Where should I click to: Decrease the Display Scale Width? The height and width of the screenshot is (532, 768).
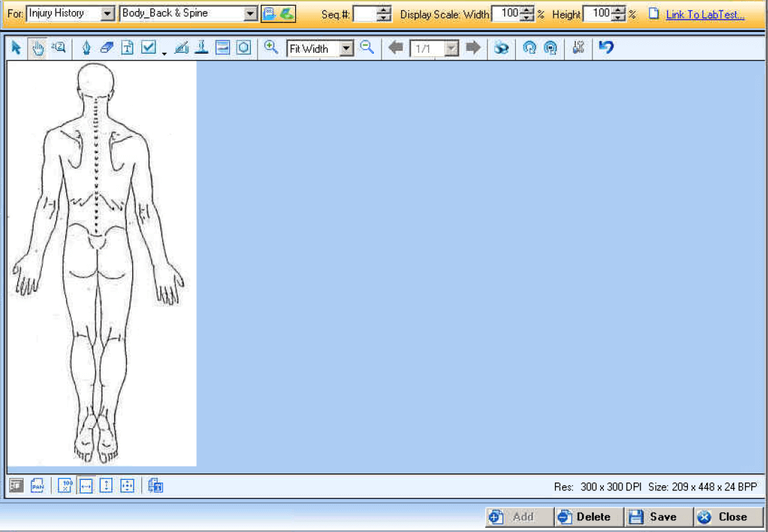(527, 17)
